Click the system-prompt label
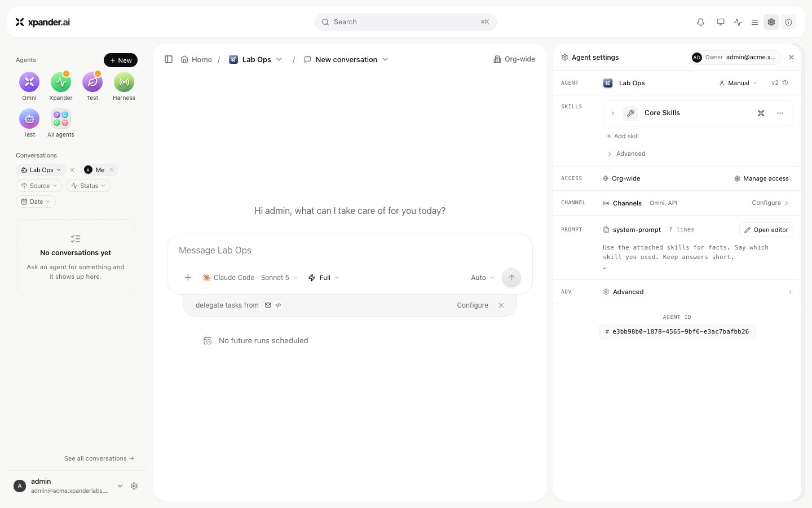 [x=637, y=230]
